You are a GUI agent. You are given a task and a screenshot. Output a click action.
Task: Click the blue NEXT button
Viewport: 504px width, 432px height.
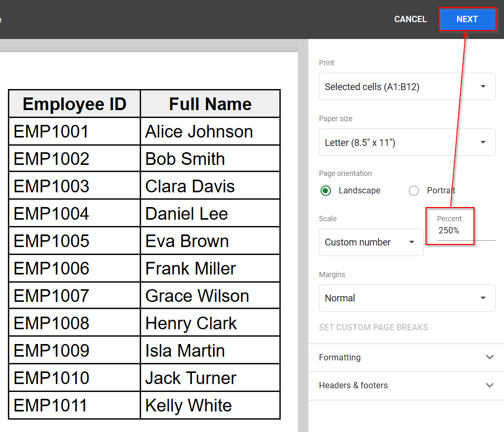[467, 19]
